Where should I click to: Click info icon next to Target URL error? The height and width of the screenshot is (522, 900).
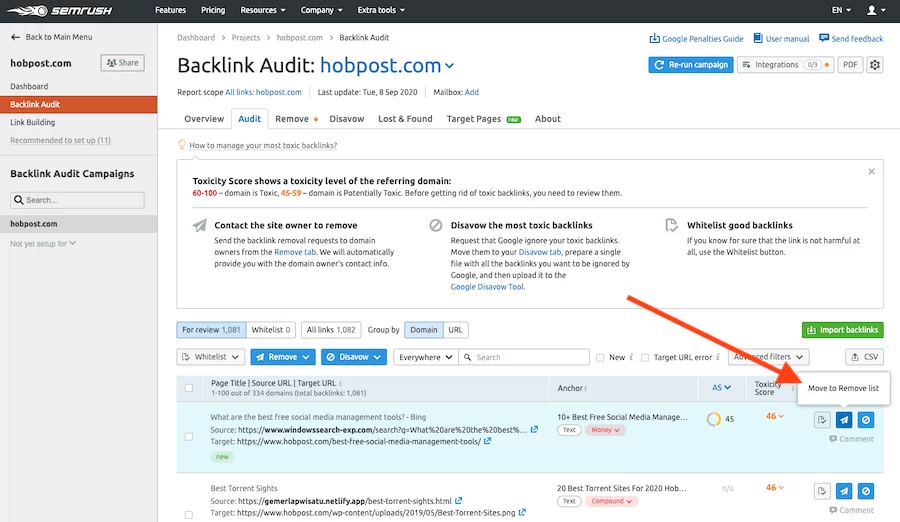717,357
